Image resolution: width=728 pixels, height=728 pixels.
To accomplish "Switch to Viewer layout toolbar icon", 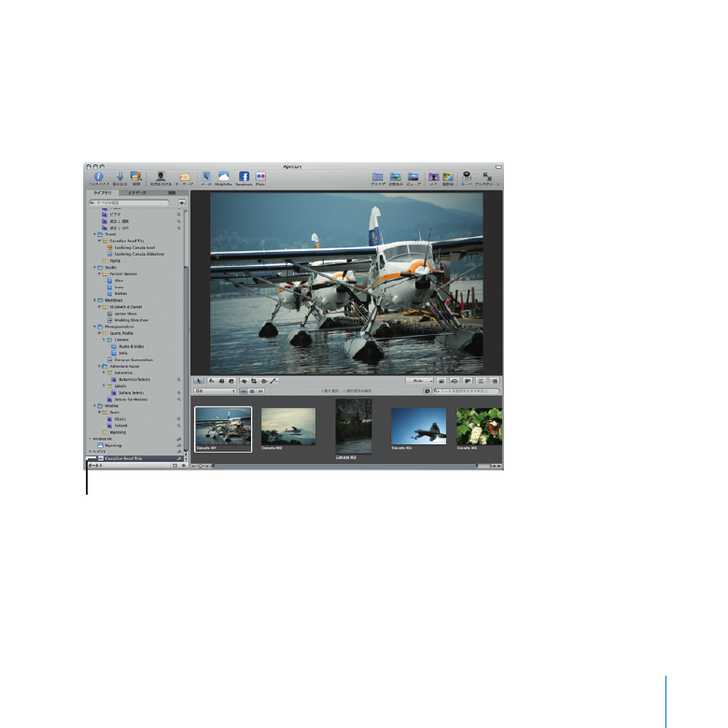I will [413, 177].
